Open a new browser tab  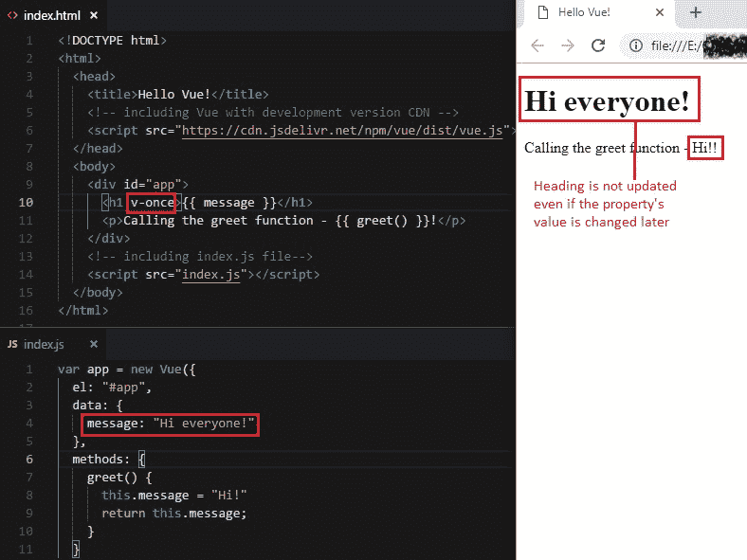coord(696,12)
